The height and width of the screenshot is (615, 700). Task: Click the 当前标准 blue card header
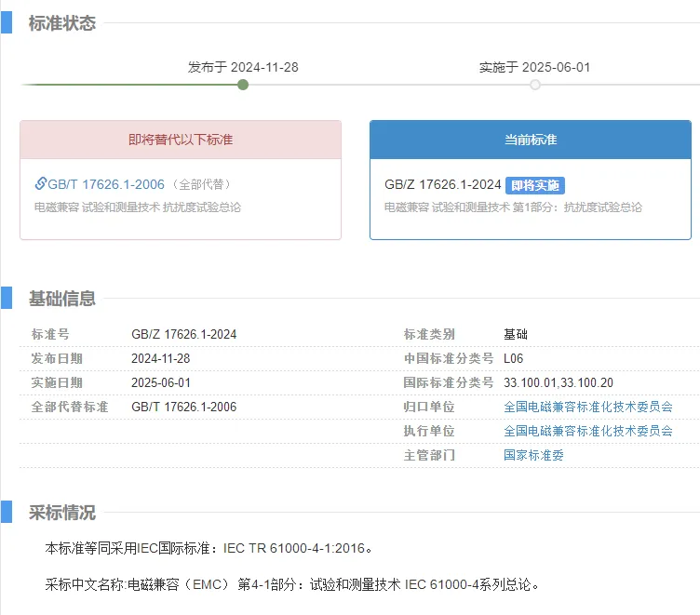[x=531, y=140]
